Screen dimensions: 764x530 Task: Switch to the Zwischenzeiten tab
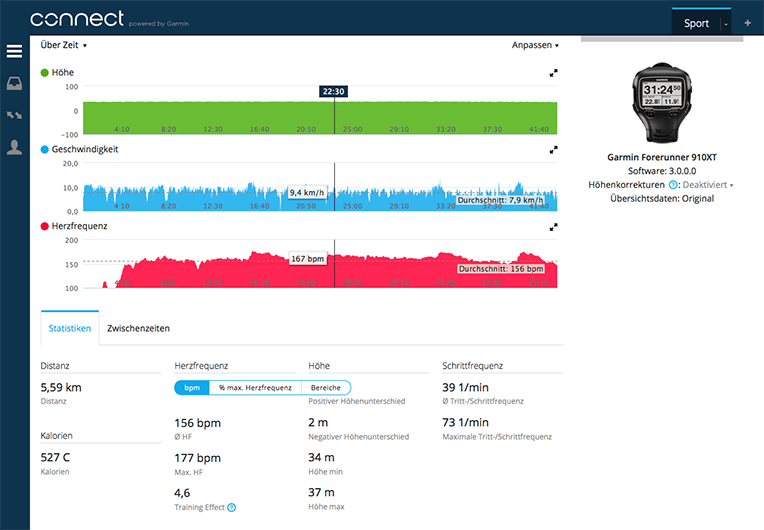click(x=138, y=328)
